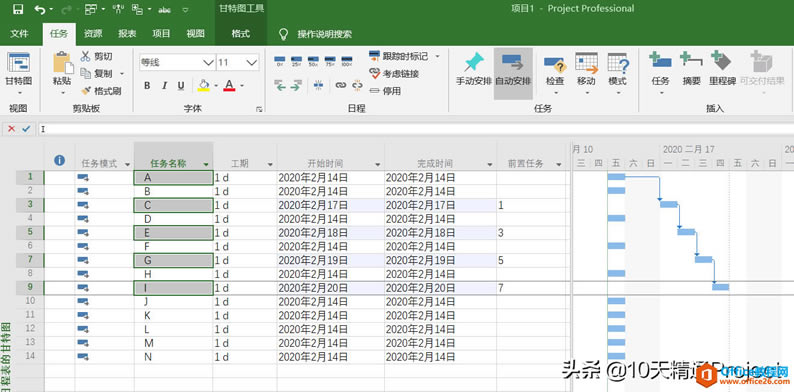The image size is (794, 392).
Task: Open Customize Quick Access Toolbar arrow
Action: tap(185, 9)
